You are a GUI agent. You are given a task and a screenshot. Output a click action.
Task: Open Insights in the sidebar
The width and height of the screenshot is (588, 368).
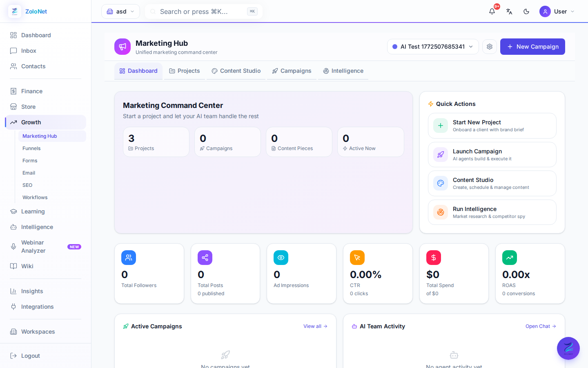[45, 291]
